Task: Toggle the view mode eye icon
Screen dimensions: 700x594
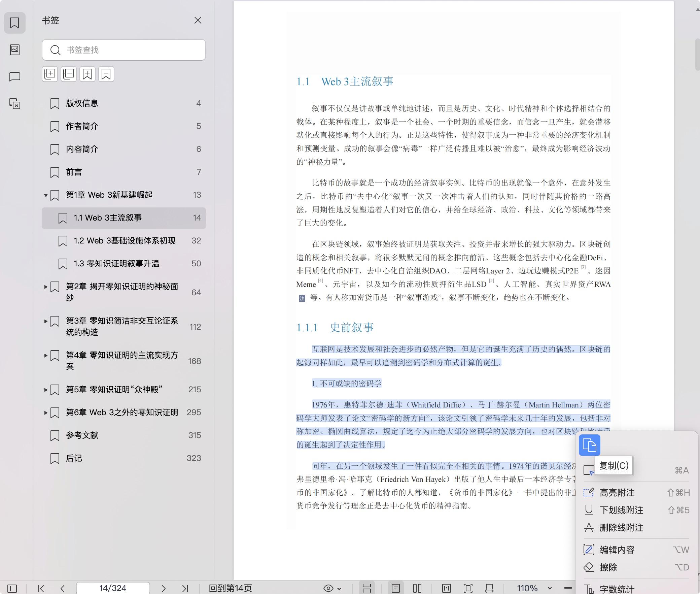Action: 328,588
